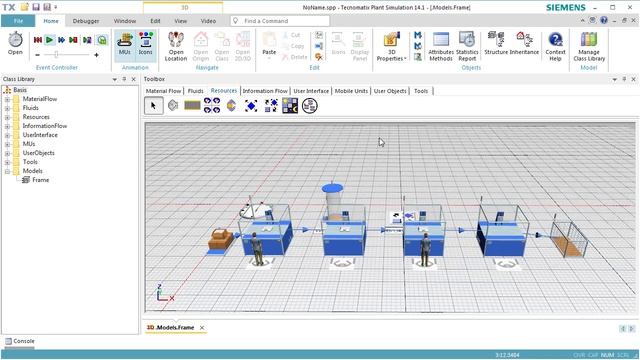The image size is (640, 360).
Task: Expand the MUs folder
Action: [x=7, y=144]
